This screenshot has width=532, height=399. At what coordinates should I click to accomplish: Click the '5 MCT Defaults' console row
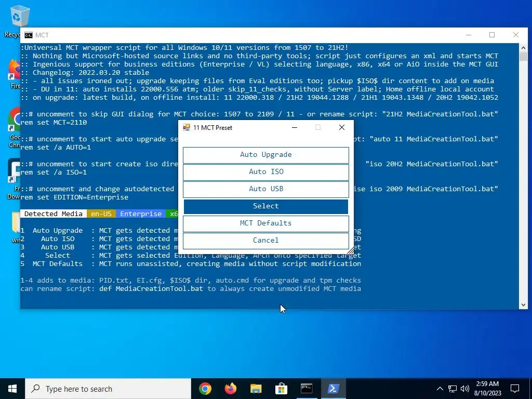(x=191, y=264)
